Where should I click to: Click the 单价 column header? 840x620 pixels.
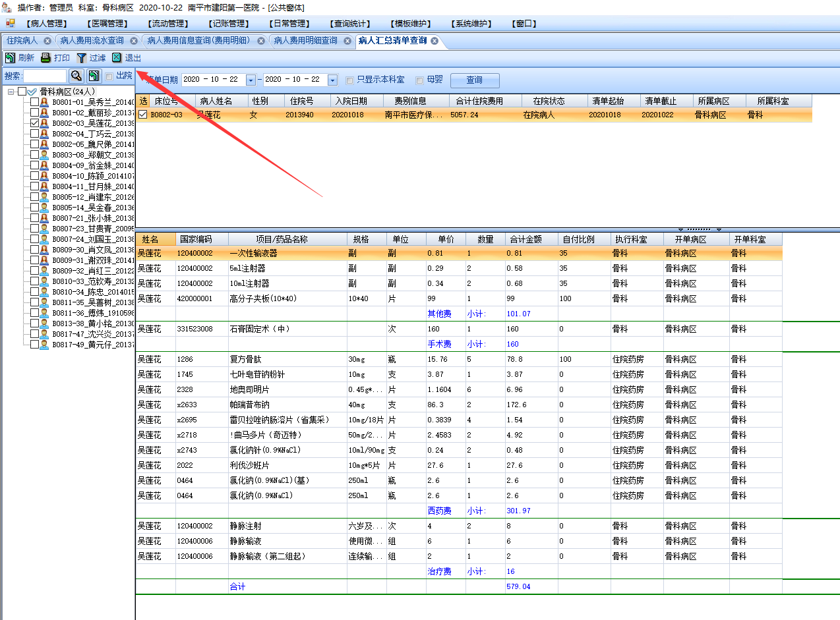pos(446,239)
